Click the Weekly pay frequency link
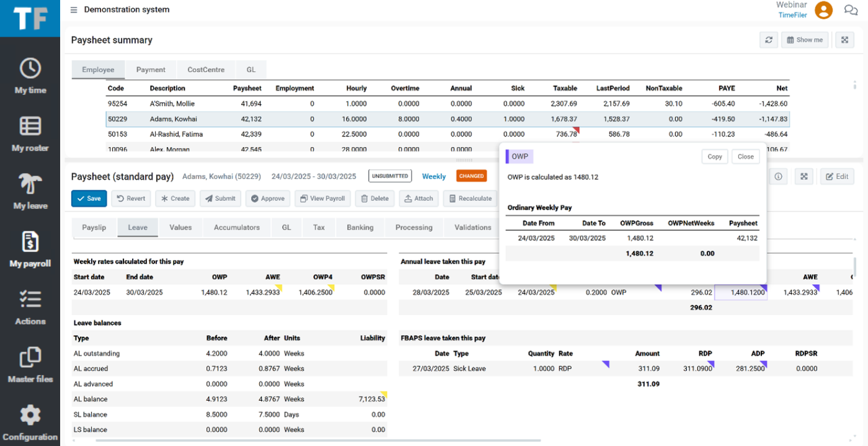Image resolution: width=868 pixels, height=446 pixels. click(433, 177)
